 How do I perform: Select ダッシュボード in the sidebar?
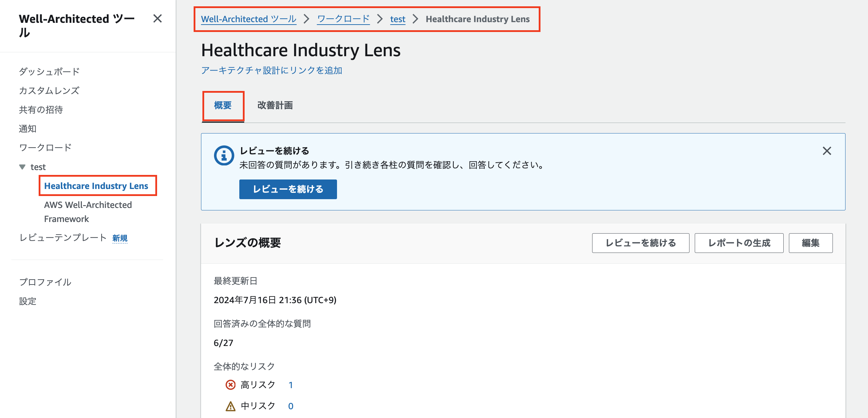pyautogui.click(x=49, y=72)
